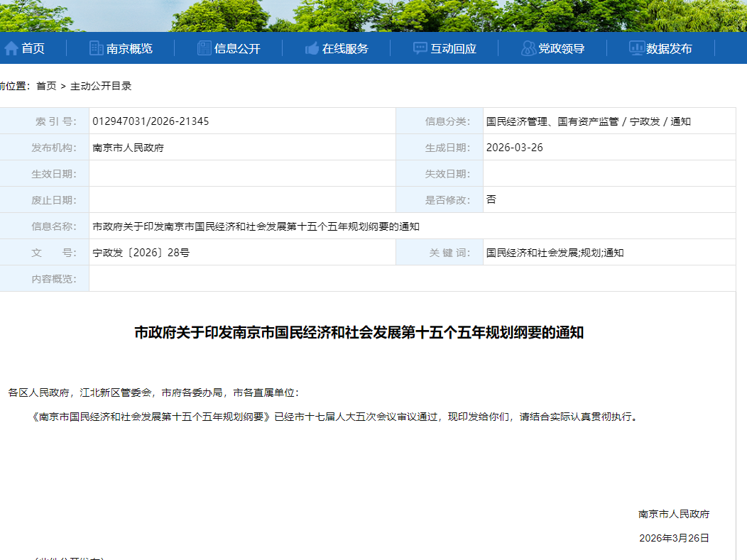Select the 在线服务 menu item
Image resolution: width=747 pixels, height=560 pixels.
(x=345, y=48)
